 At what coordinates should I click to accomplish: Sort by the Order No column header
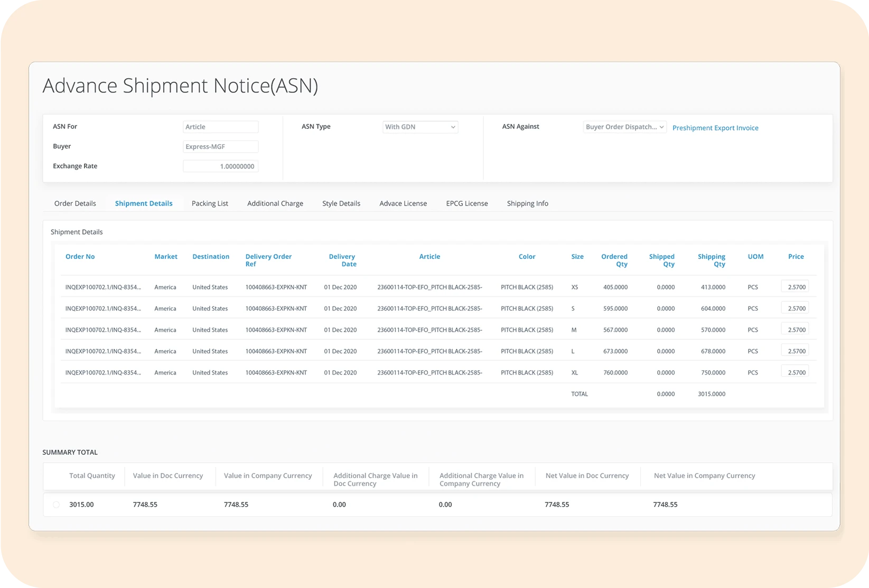tap(80, 257)
